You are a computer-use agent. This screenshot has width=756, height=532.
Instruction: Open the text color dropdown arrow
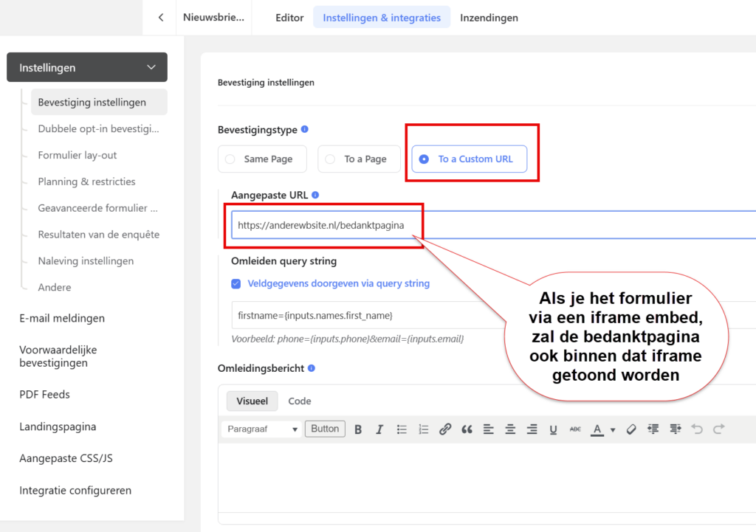pos(612,430)
